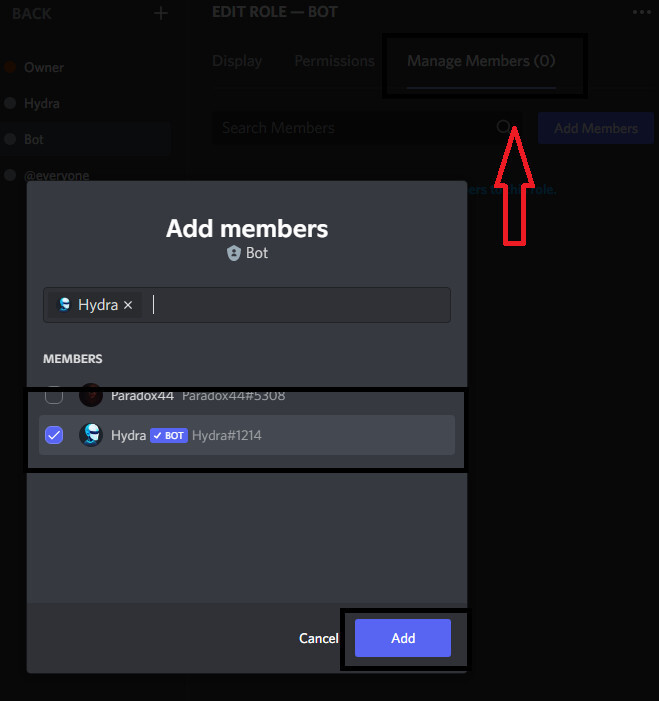Select Hydra avatar in members list
Viewport: 659px width, 701px height.
(x=91, y=435)
